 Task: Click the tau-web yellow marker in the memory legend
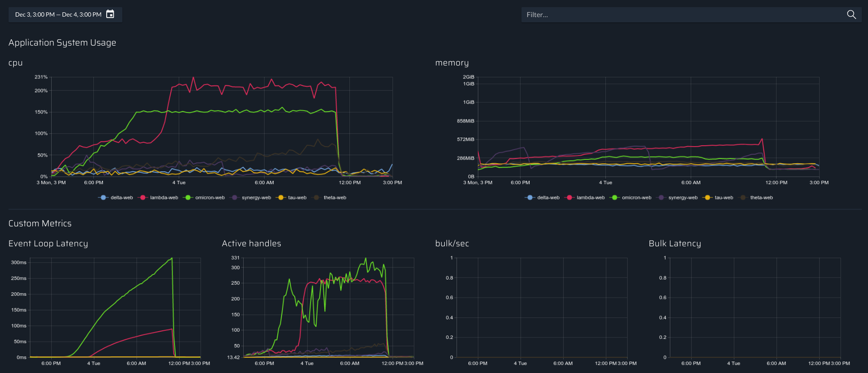(707, 197)
